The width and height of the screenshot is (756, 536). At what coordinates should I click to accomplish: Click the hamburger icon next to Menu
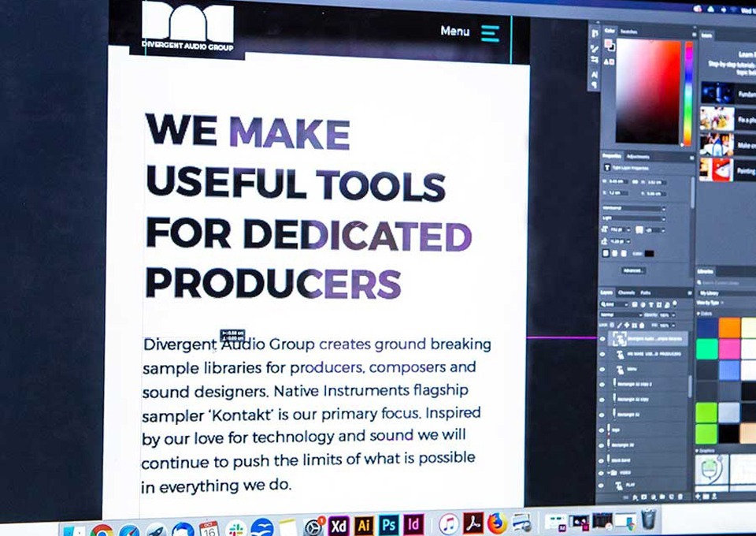tap(491, 33)
